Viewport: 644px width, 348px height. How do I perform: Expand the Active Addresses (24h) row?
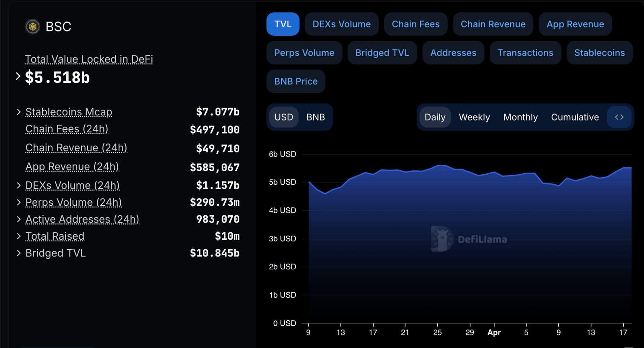(18, 219)
